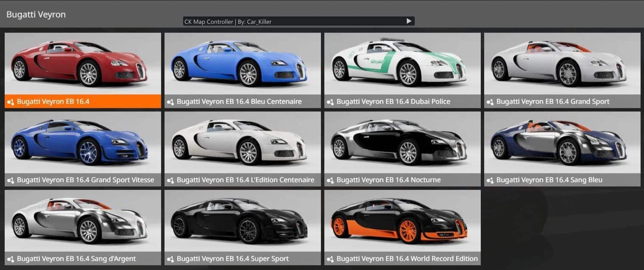Viewport: 644px width, 270px height.
Task: Select the orange-wheeled World Record Edition thumbnail
Action: point(402,221)
